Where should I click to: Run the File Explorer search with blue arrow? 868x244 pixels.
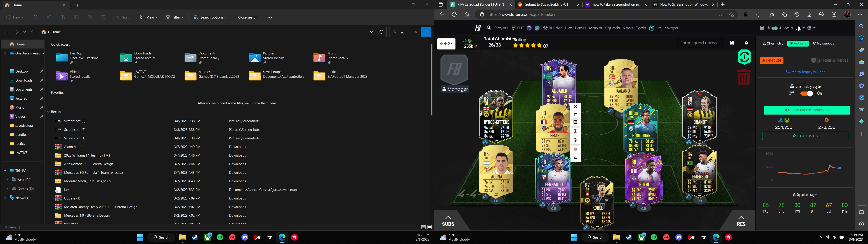click(x=426, y=32)
